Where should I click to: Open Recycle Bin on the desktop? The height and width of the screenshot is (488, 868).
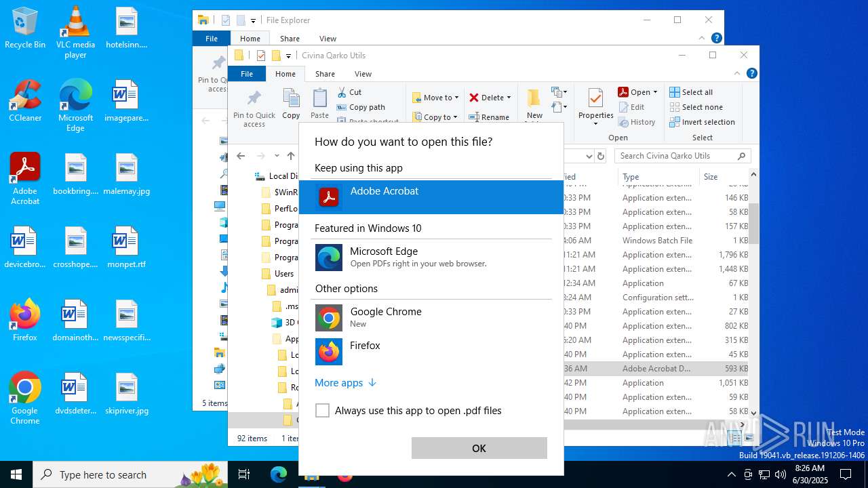tap(25, 28)
